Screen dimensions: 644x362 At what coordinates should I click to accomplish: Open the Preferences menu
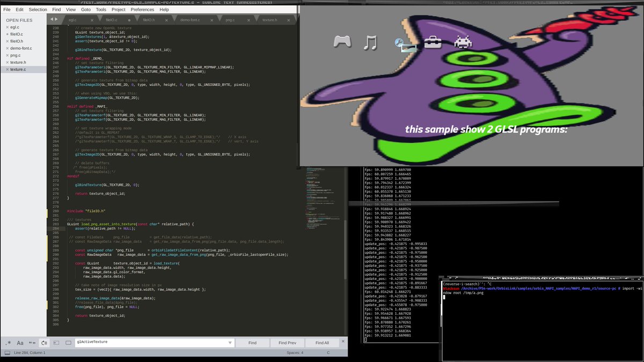[x=142, y=10]
